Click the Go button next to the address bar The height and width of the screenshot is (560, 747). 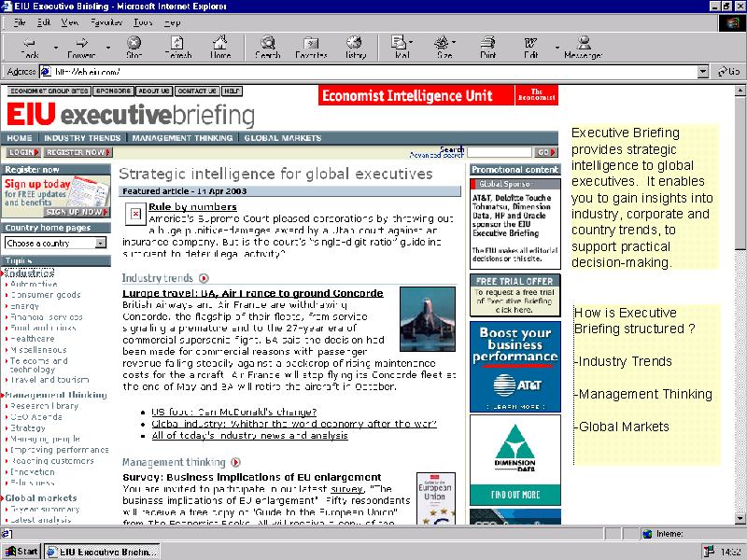click(729, 72)
